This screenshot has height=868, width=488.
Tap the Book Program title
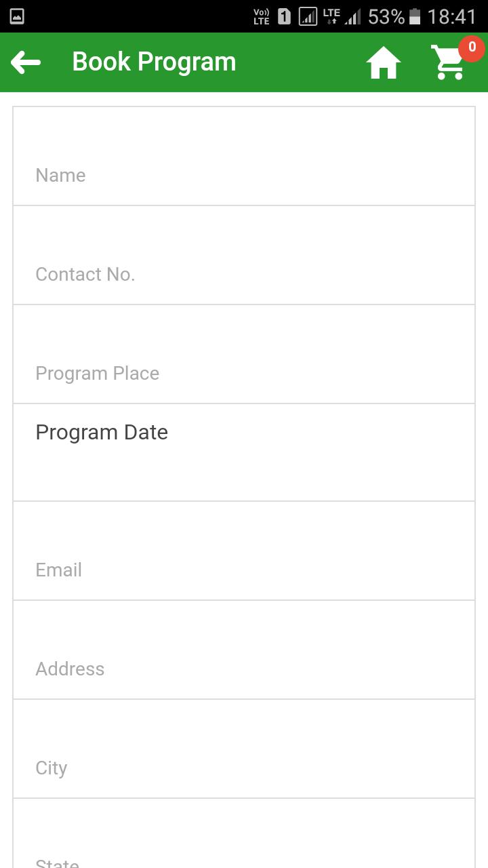[154, 62]
